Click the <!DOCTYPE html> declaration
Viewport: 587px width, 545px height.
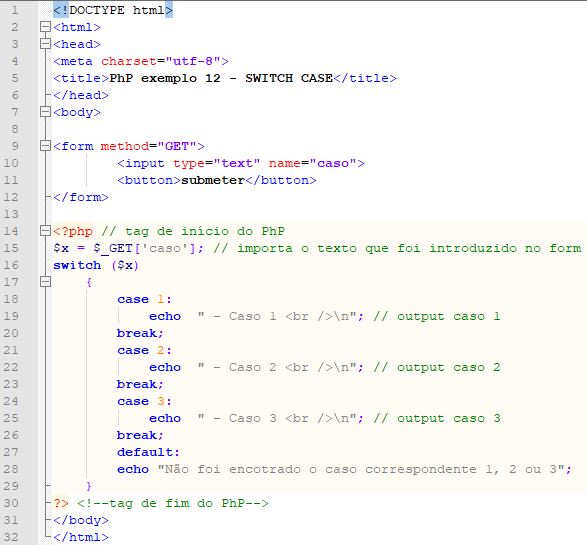point(113,10)
